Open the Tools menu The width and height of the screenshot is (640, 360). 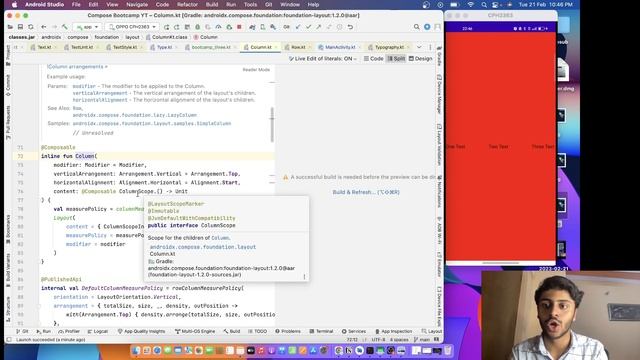click(250, 4)
